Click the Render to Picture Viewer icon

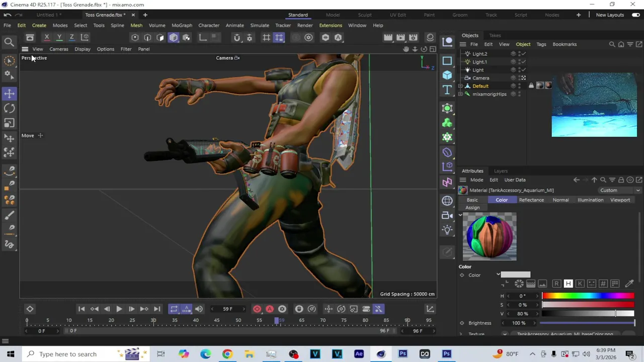pyautogui.click(x=400, y=37)
